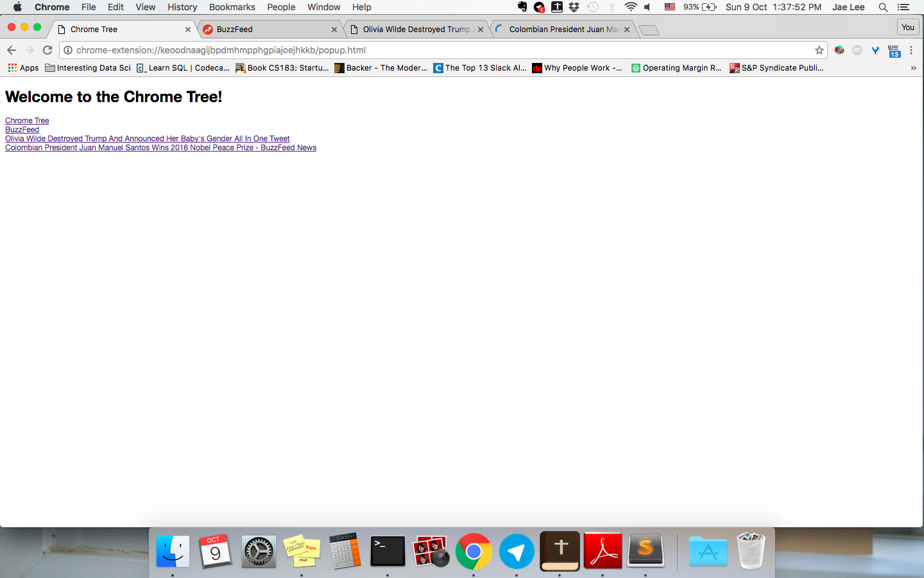Screen dimensions: 924x578
Task: Open the Apple menu
Action: click(x=17, y=7)
